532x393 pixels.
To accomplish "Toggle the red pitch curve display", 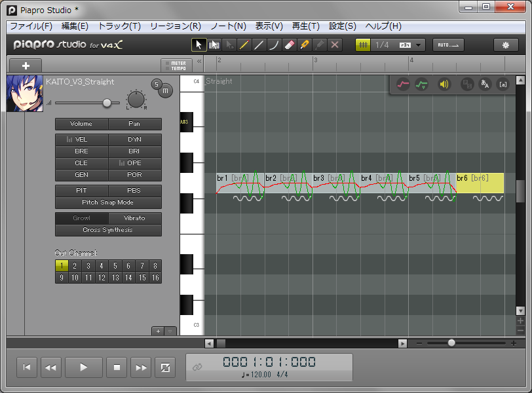I will [403, 84].
